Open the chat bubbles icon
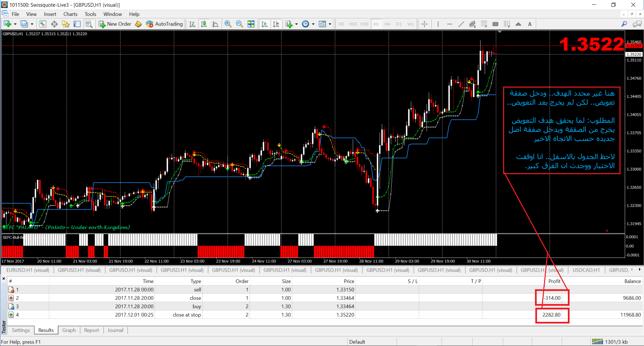Image resolution: width=644 pixels, height=346 pixels. click(x=637, y=24)
